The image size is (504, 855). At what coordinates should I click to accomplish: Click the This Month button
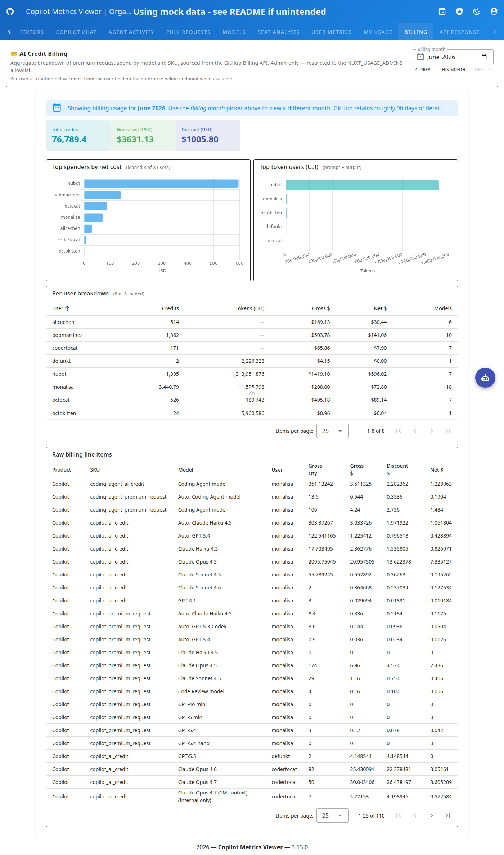452,70
